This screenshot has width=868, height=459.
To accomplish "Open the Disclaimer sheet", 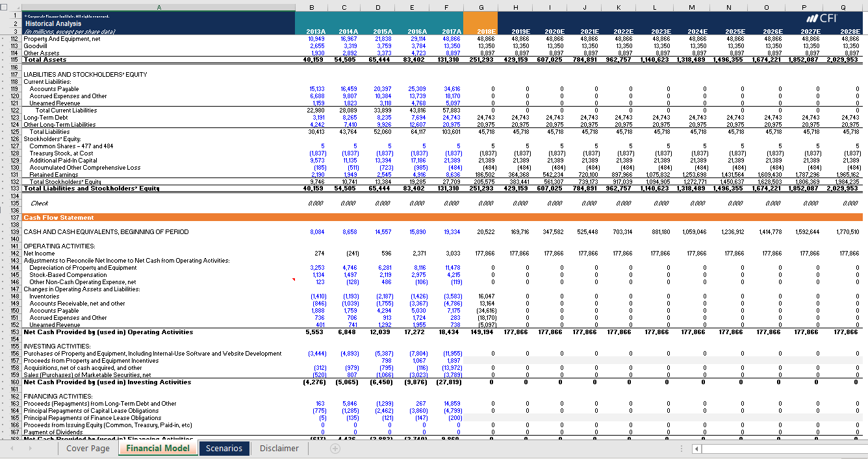I will [x=279, y=449].
